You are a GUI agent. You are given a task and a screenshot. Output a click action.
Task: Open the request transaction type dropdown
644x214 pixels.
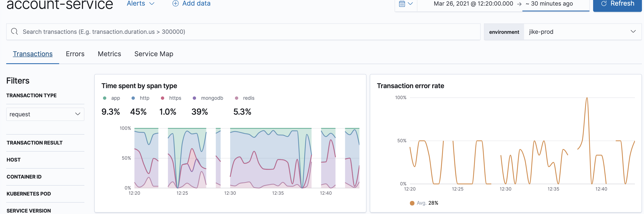pyautogui.click(x=45, y=114)
